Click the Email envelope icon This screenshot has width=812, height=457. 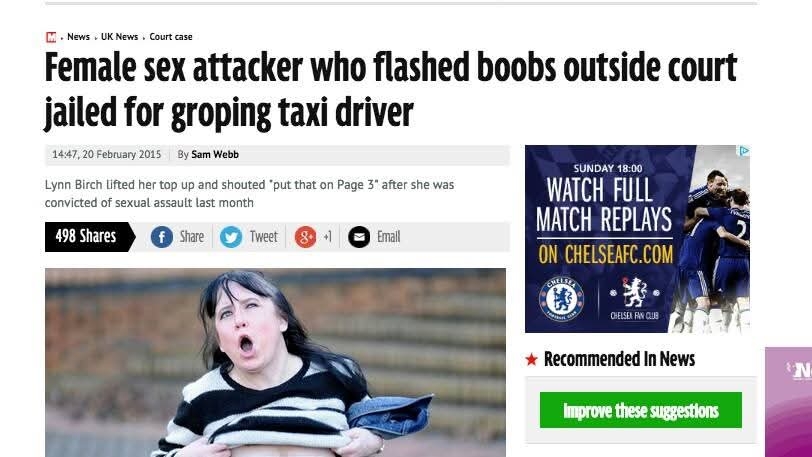[x=359, y=237]
